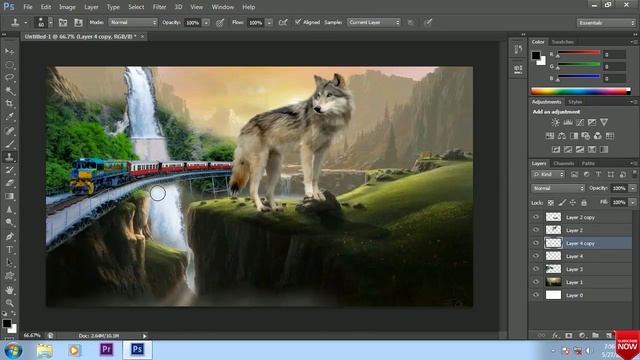Toggle lock transparent pixels
This screenshot has height=360, width=640.
point(551,203)
